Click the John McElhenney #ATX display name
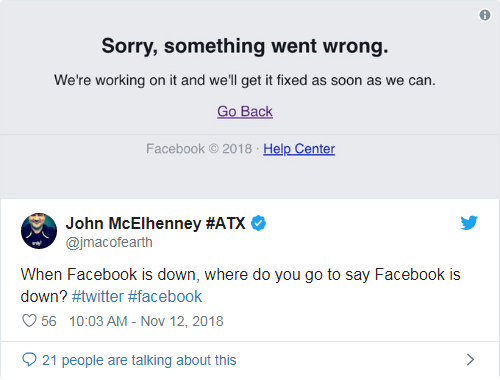This screenshot has width=500, height=380. [x=155, y=223]
